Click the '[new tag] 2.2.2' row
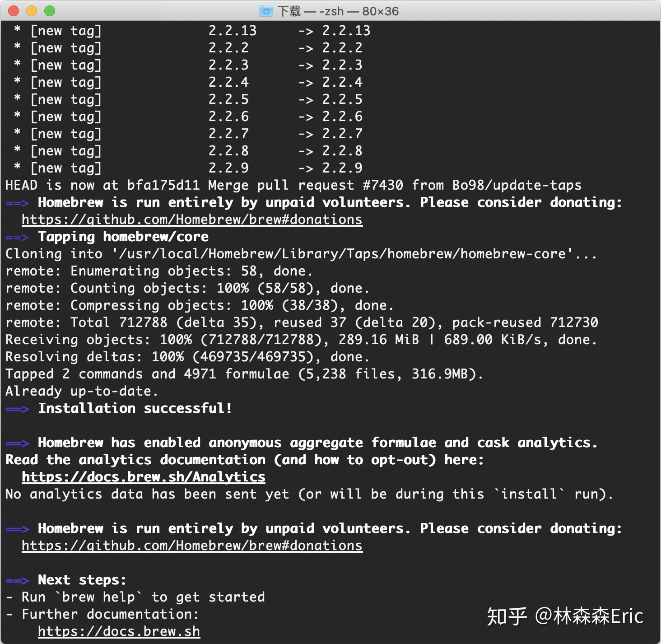Viewport: 661px width, 644px height. [x=188, y=48]
